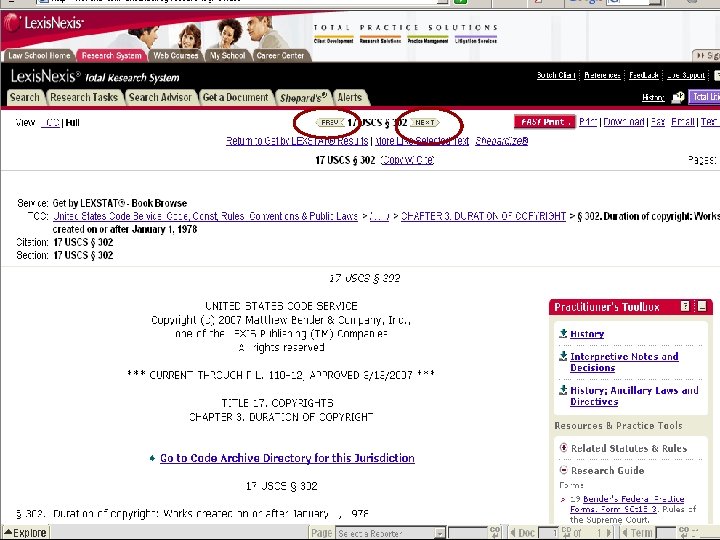Viewport: 720px width, 540px height.
Task: Click the arrow icon before Code Archive Directory
Action: click(x=152, y=458)
